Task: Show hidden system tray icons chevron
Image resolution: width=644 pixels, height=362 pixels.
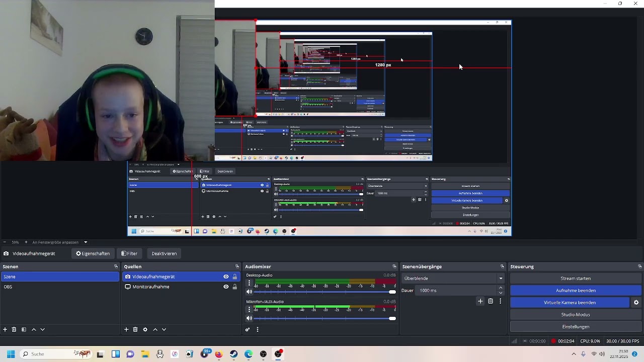Action: coord(574,354)
